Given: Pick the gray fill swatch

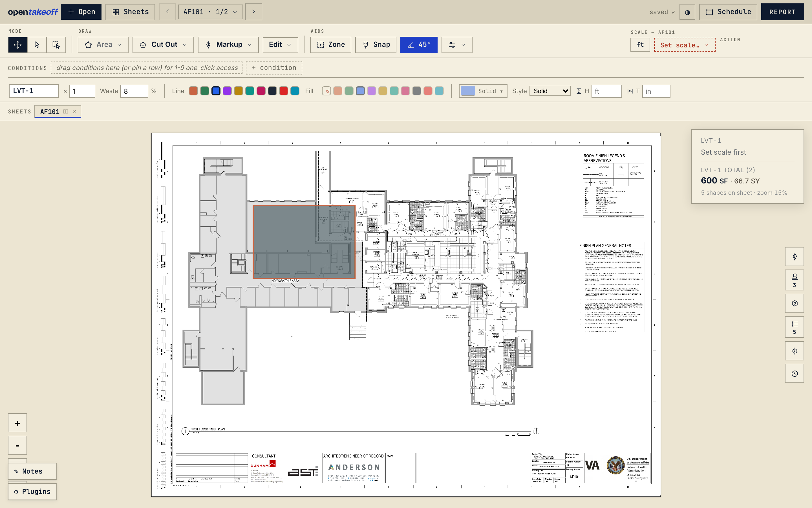Looking at the screenshot, I should coord(417,91).
